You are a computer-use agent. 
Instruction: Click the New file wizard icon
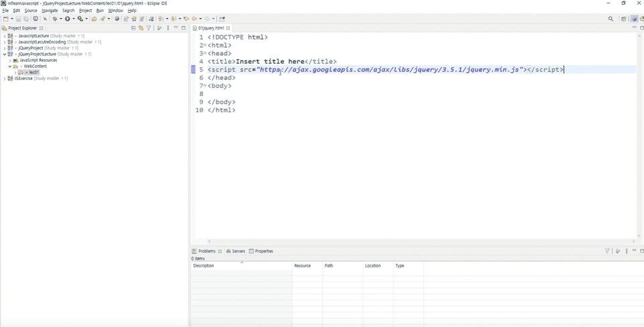tap(6, 19)
